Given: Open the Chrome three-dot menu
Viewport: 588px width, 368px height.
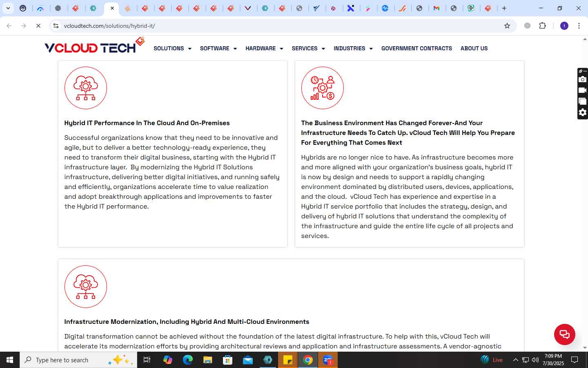Looking at the screenshot, I should 579,26.
